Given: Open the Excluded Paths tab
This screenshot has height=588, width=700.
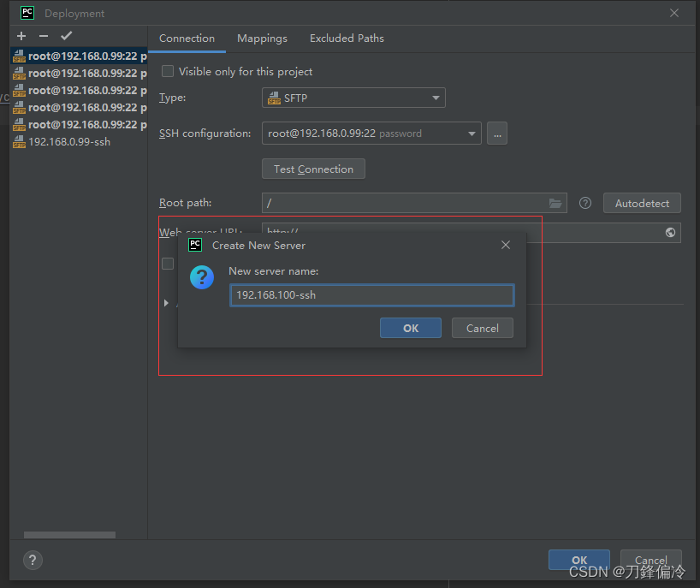Looking at the screenshot, I should tap(347, 39).
